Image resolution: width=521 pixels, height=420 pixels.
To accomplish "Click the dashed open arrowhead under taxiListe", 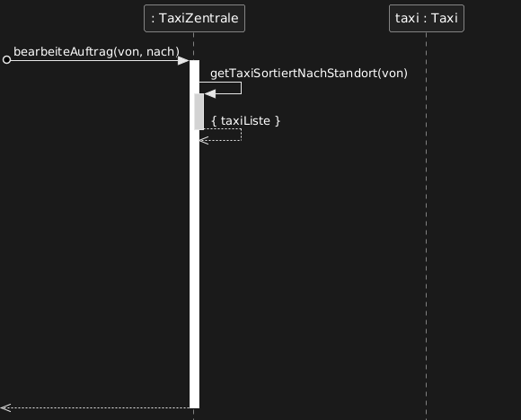I will pyautogui.click(x=204, y=140).
